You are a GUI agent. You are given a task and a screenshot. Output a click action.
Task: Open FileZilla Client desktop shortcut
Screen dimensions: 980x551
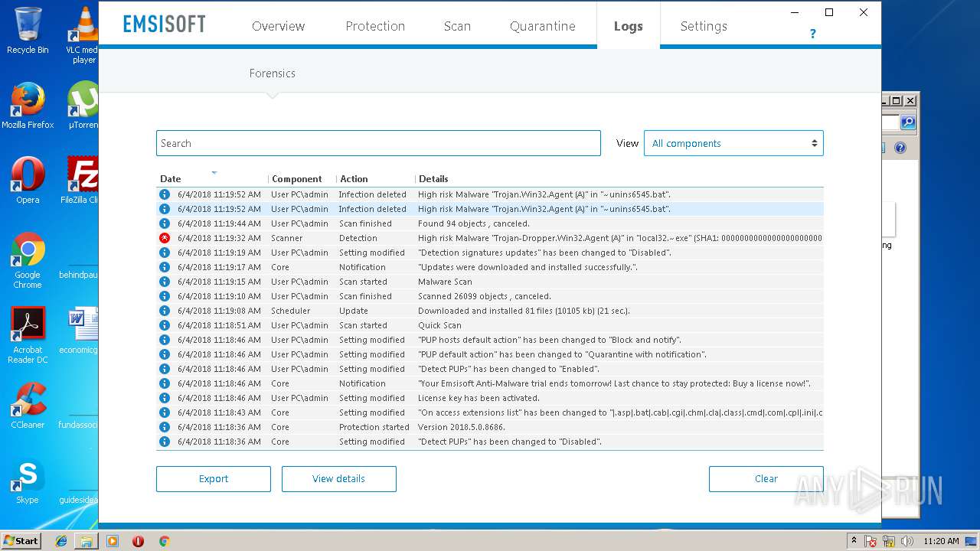click(80, 181)
